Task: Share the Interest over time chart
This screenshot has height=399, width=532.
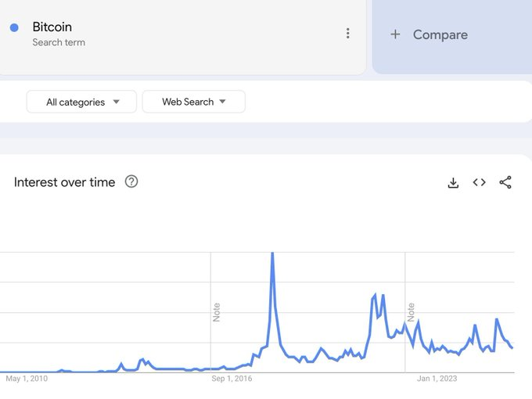Action: (x=505, y=182)
